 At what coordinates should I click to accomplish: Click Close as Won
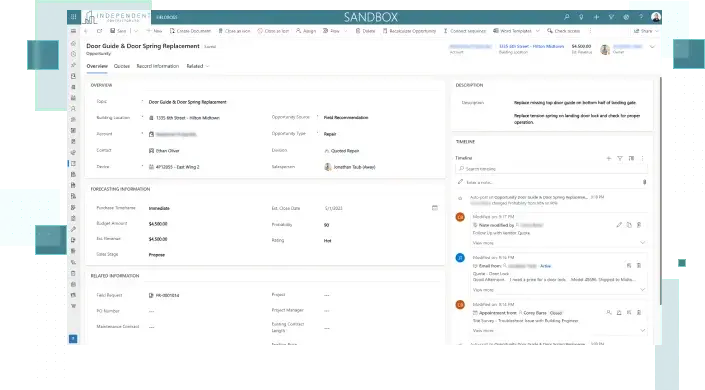(234, 31)
